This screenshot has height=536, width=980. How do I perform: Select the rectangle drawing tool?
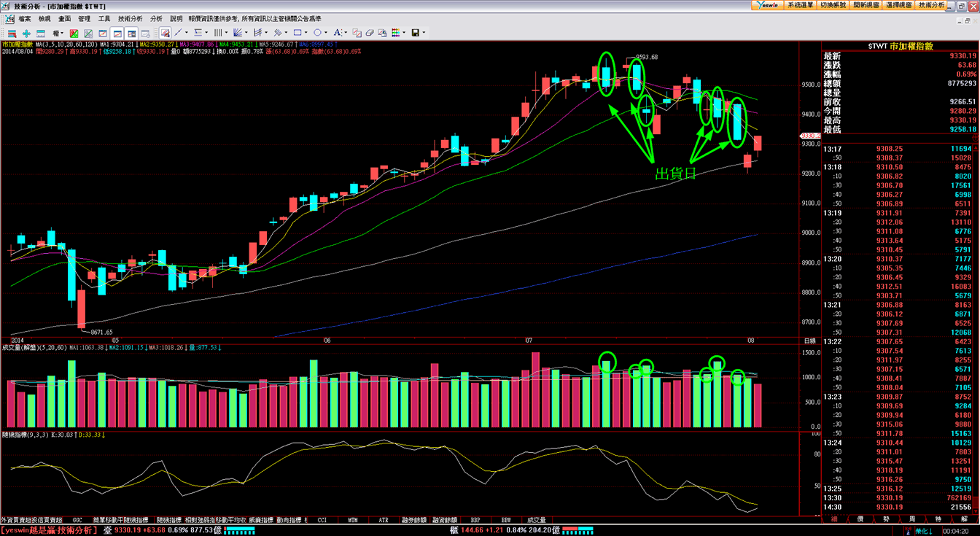tap(297, 33)
